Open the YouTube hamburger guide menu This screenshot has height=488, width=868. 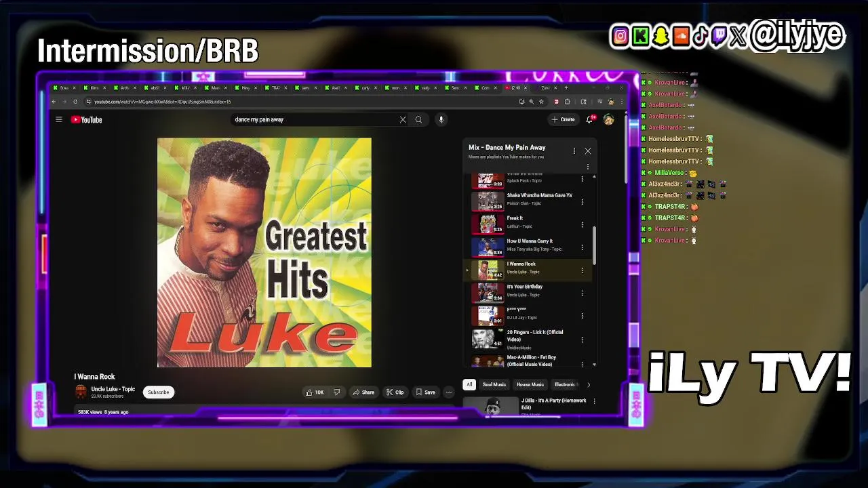59,119
